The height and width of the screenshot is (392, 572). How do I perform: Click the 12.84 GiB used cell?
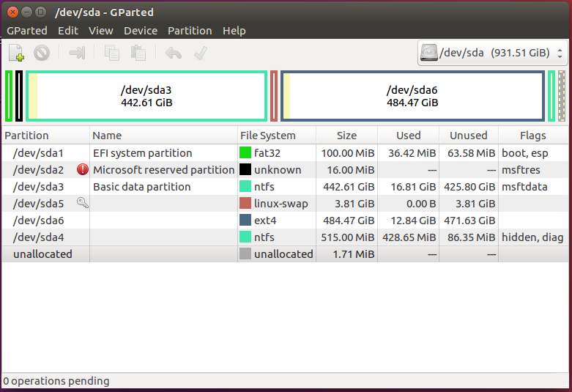coord(413,221)
